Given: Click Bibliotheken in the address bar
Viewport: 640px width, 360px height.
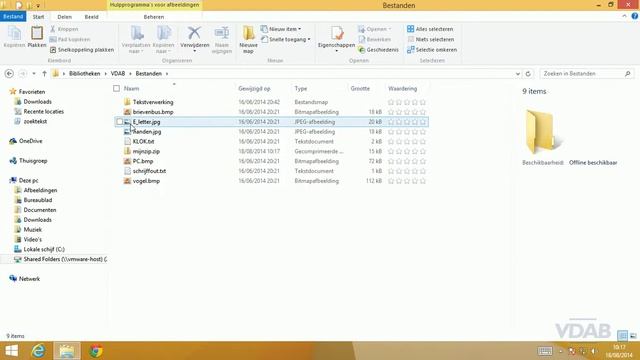Looking at the screenshot, I should click(x=84, y=73).
